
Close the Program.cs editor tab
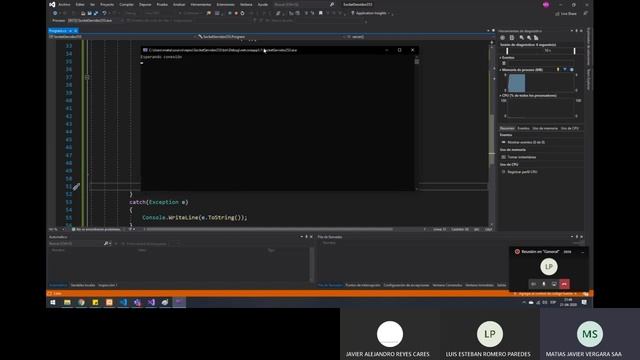(x=76, y=31)
